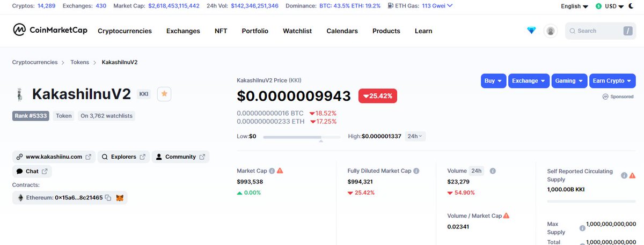Click the Search field
The image size is (644, 245).
point(600,31)
